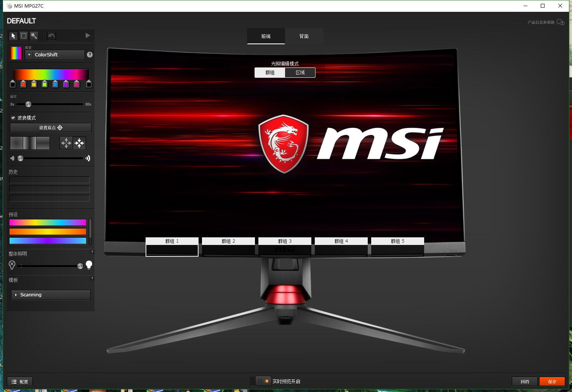Image resolution: width=572 pixels, height=392 pixels.
Task: Click the 回档 revert button
Action: coord(525,381)
